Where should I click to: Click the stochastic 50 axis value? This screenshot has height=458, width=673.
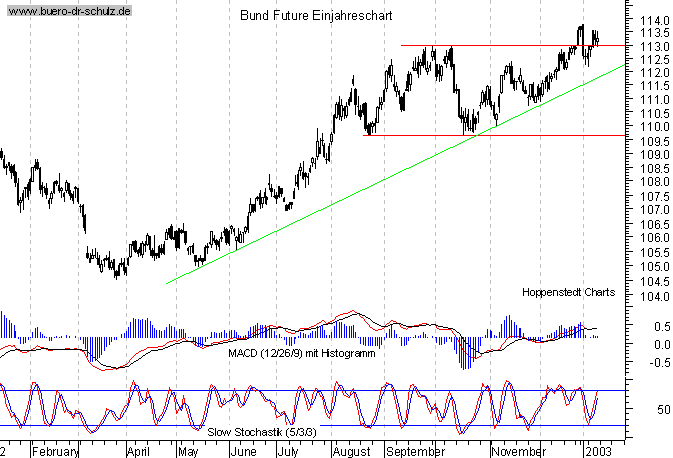pos(663,410)
